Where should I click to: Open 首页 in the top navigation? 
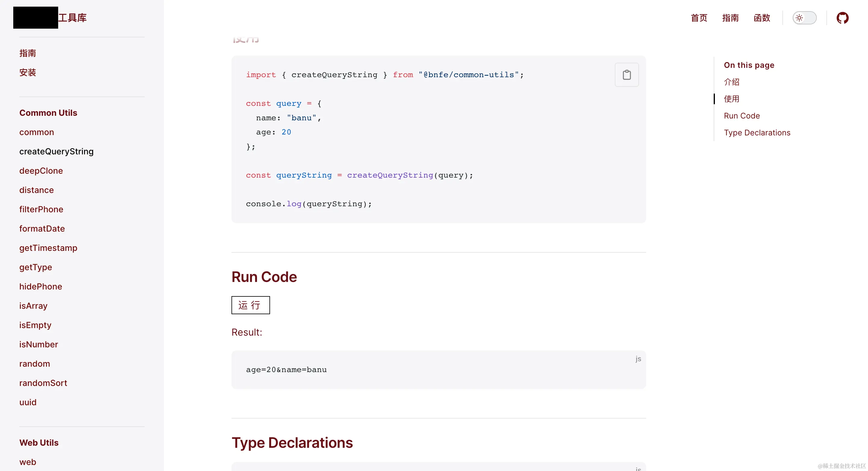[699, 18]
